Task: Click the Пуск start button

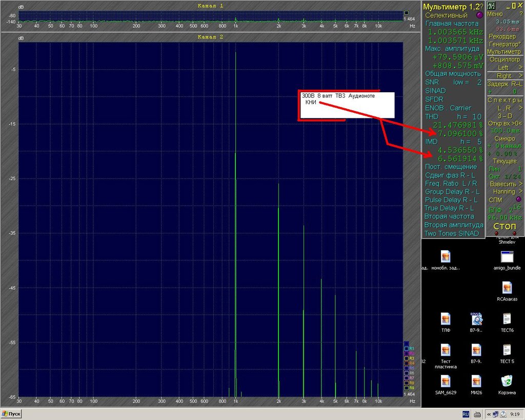Action: point(11,414)
